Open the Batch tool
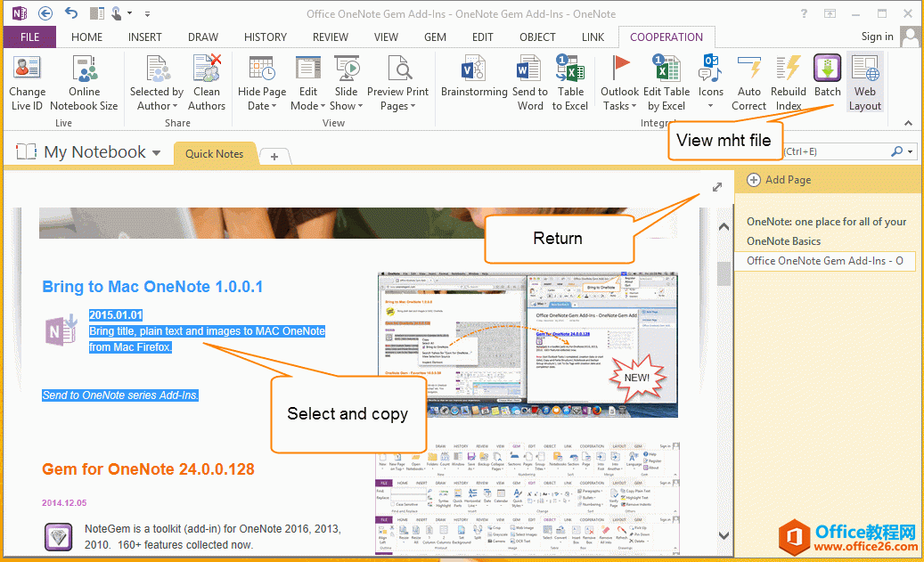Viewport: 924px width, 562px height. [827, 69]
